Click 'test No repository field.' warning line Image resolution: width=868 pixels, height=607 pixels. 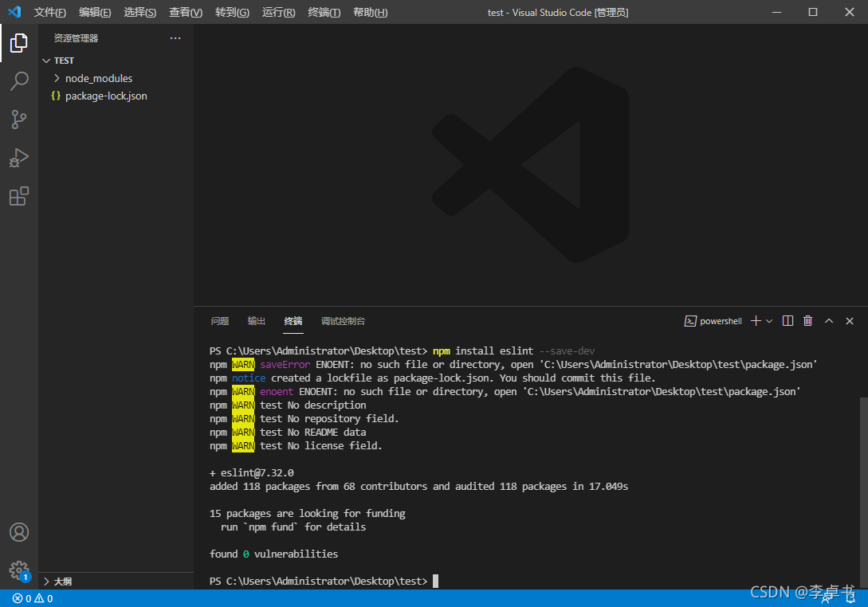click(304, 418)
